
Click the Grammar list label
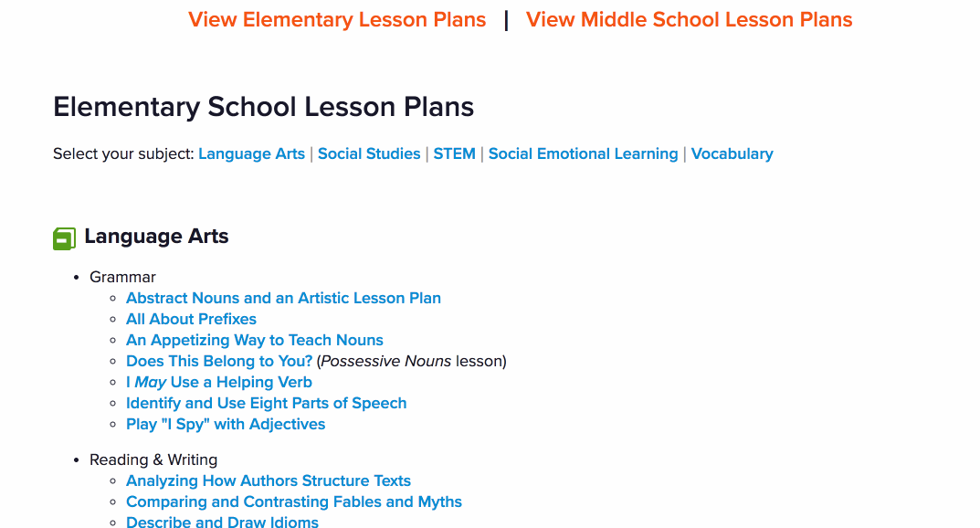[122, 276]
